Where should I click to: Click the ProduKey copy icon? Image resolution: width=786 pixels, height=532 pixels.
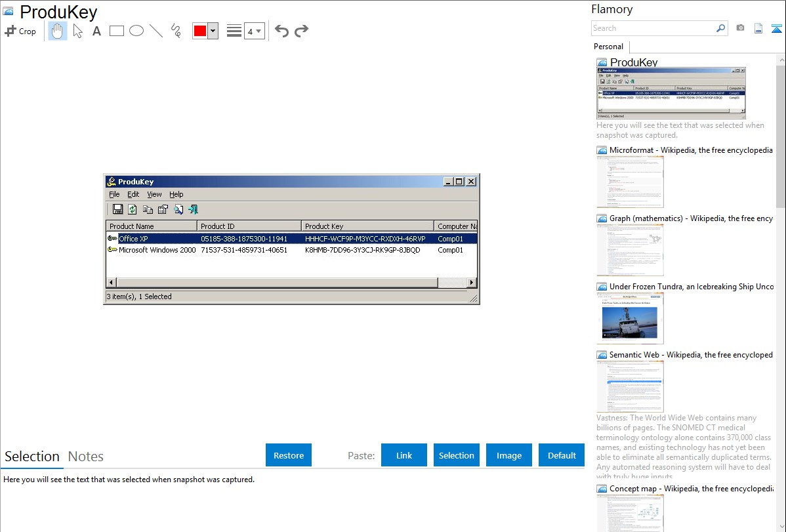click(148, 209)
